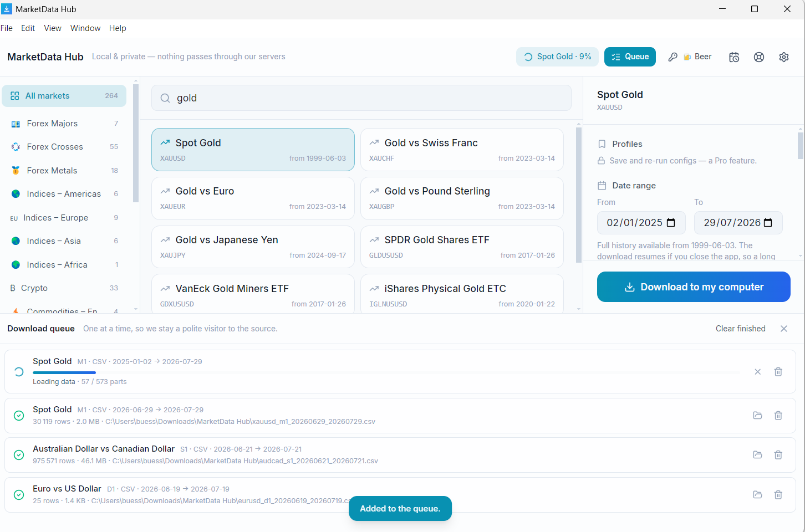Open the View menu
The width and height of the screenshot is (805, 532).
point(53,28)
